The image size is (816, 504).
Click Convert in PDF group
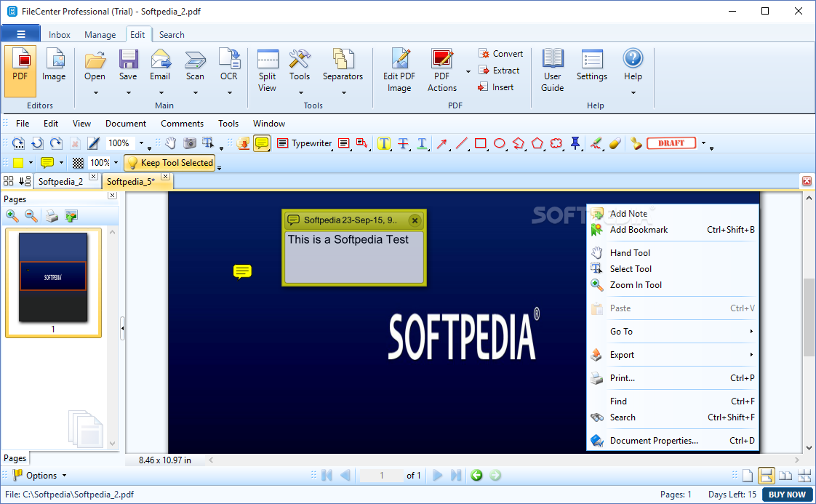click(x=500, y=54)
